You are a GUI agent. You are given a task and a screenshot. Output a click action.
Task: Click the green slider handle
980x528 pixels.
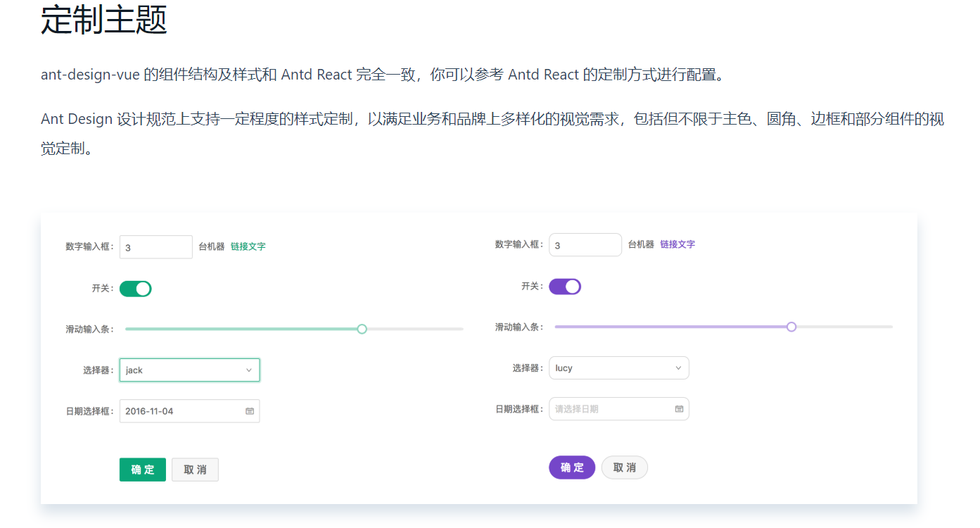click(x=362, y=329)
